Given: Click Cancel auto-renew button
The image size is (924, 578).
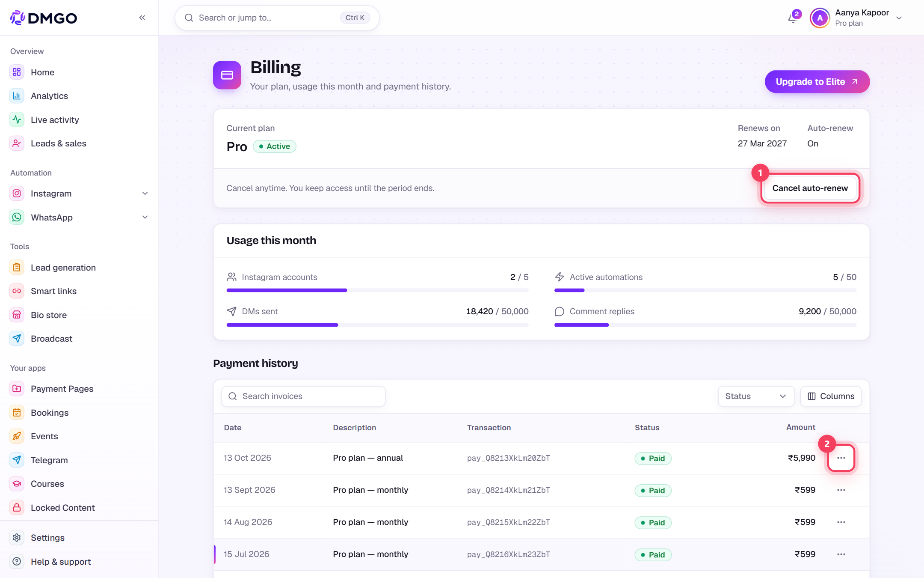Looking at the screenshot, I should coord(810,188).
